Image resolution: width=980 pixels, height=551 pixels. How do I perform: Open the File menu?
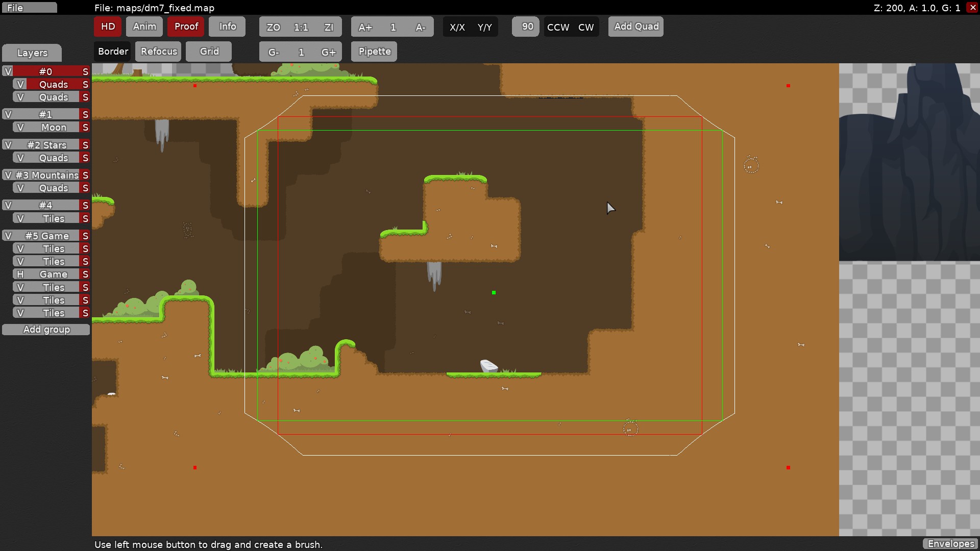(x=29, y=8)
